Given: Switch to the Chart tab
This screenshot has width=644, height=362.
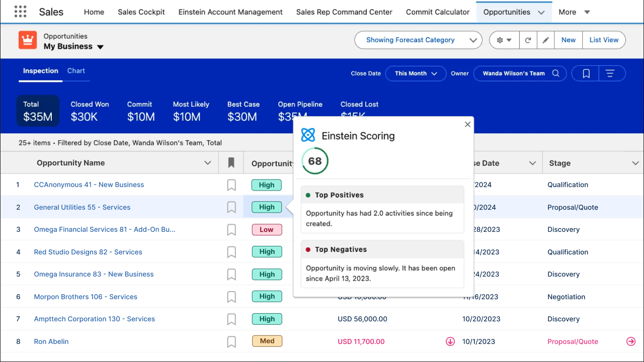Looking at the screenshot, I should click(76, 71).
